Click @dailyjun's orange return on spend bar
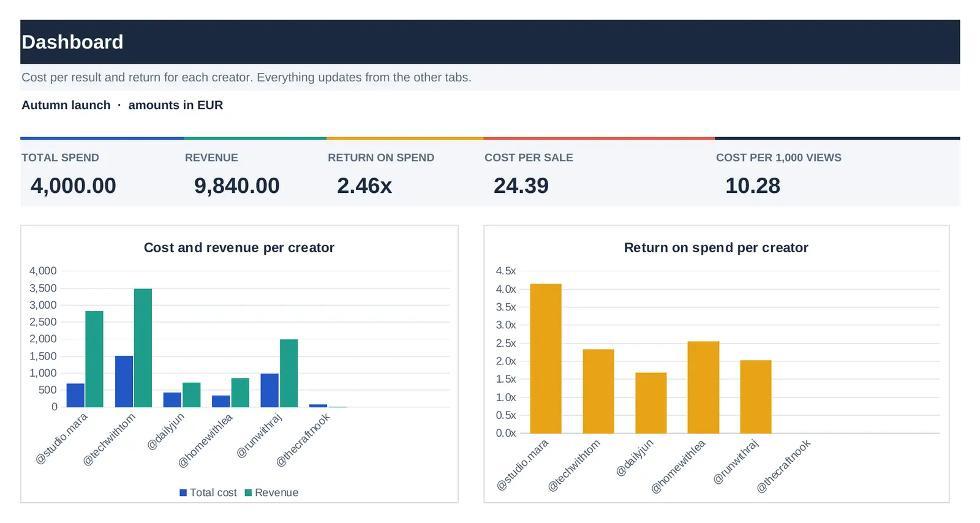Screen dimensions: 980x523 coord(651,403)
